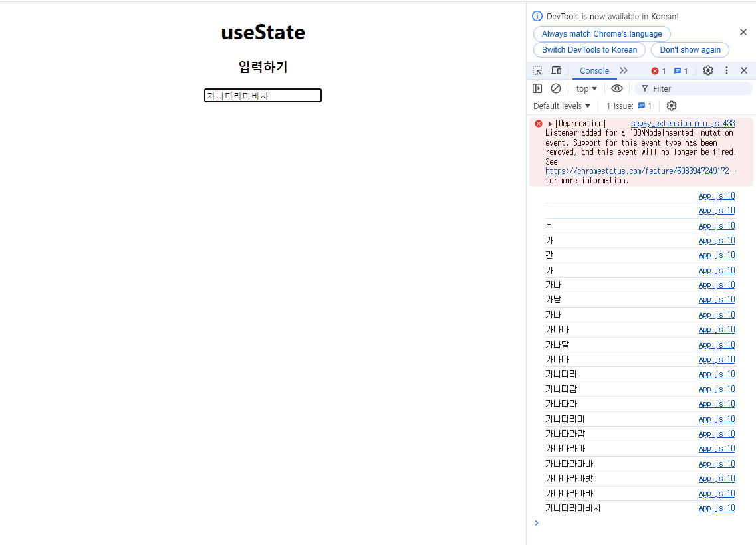
Task: Clear the console output
Action: [556, 88]
